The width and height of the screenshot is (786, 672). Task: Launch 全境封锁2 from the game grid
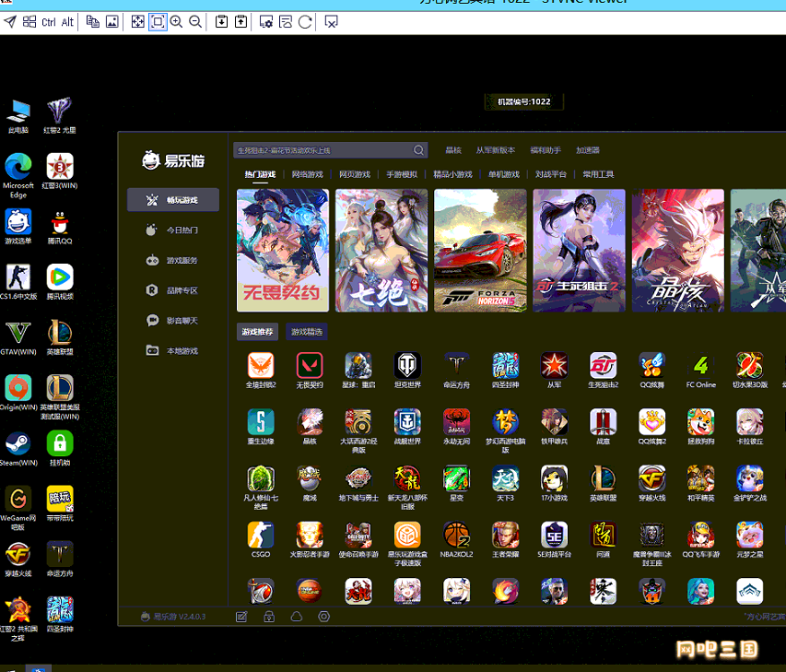[261, 370]
